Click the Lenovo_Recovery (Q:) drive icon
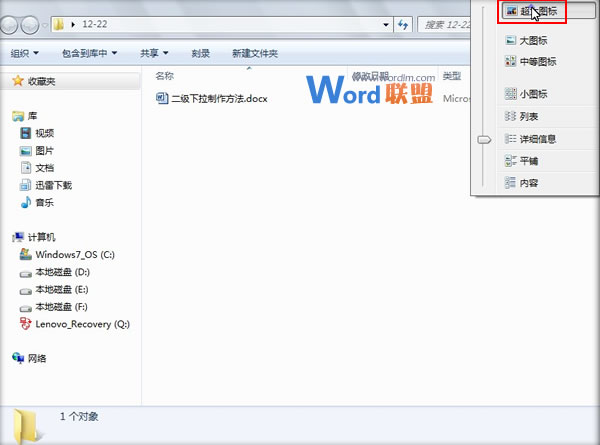Screen dimensions: 600x445 [26, 324]
